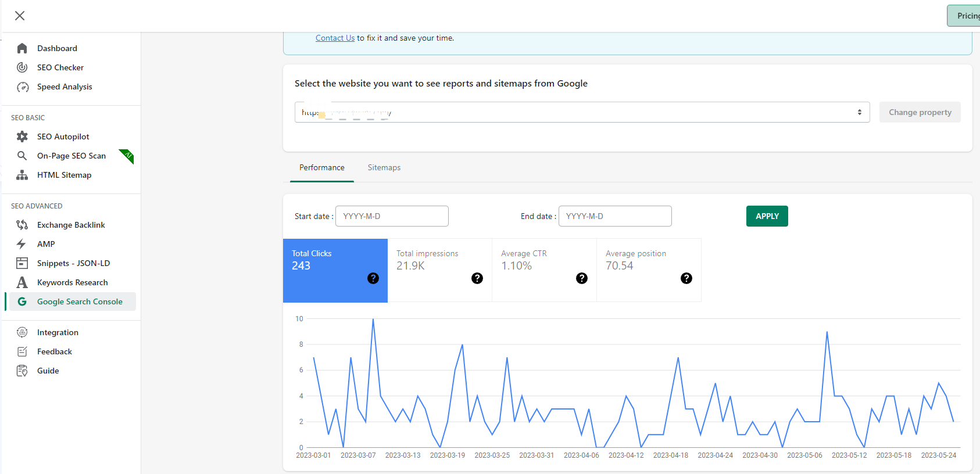
Task: Click the On-Page SEO Scan magnifier icon
Action: pyautogui.click(x=22, y=156)
